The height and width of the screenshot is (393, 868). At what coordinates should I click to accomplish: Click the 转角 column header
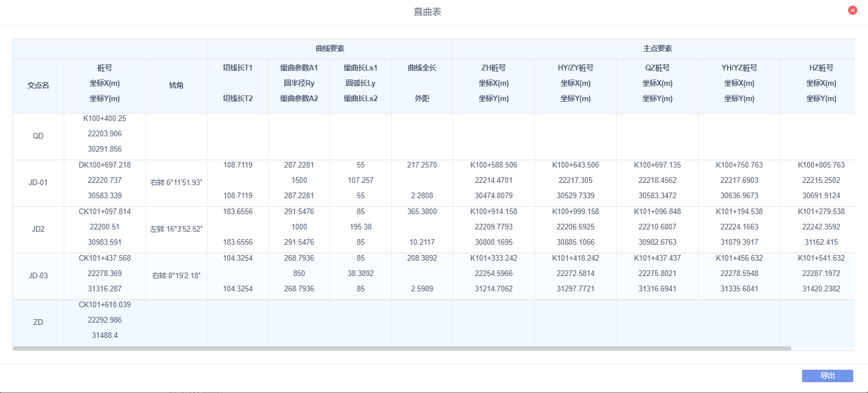click(176, 85)
